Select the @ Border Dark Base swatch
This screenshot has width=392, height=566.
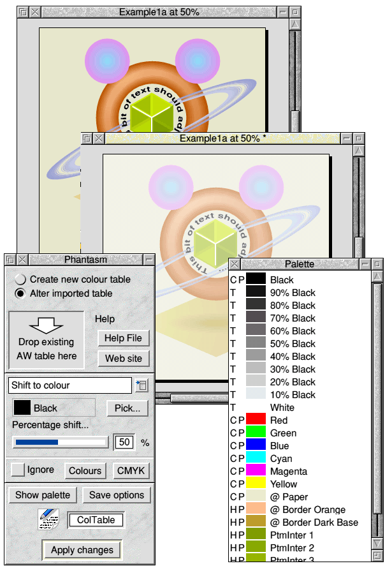(256, 521)
